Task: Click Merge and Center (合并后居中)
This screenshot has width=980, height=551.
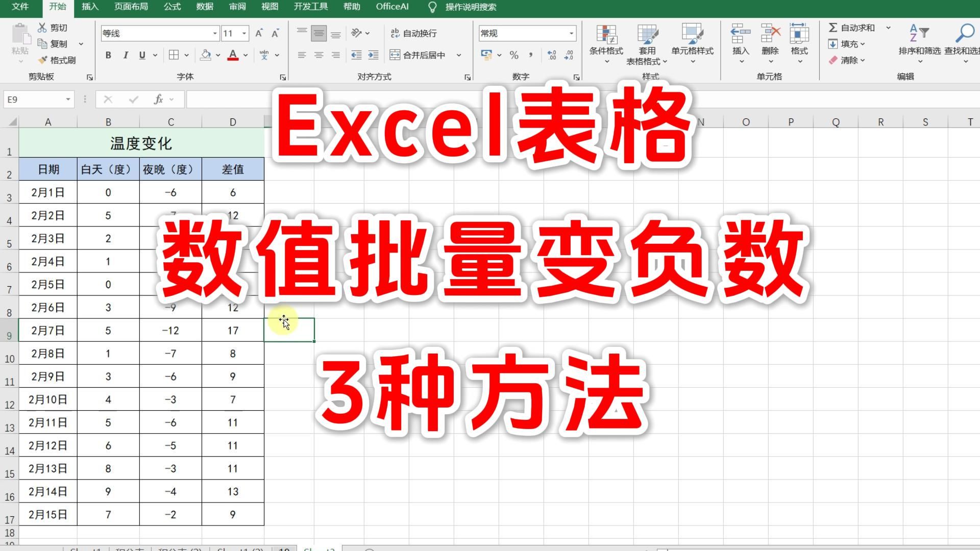Action: click(418, 55)
